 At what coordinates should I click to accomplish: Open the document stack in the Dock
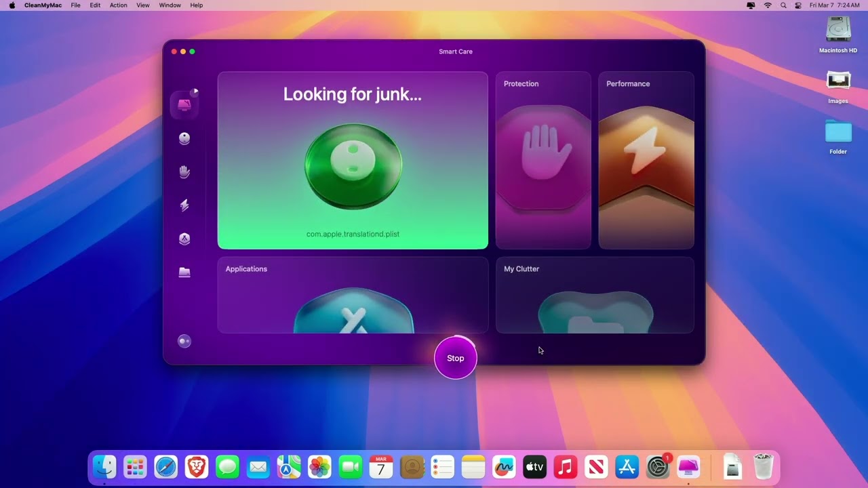coord(732,467)
